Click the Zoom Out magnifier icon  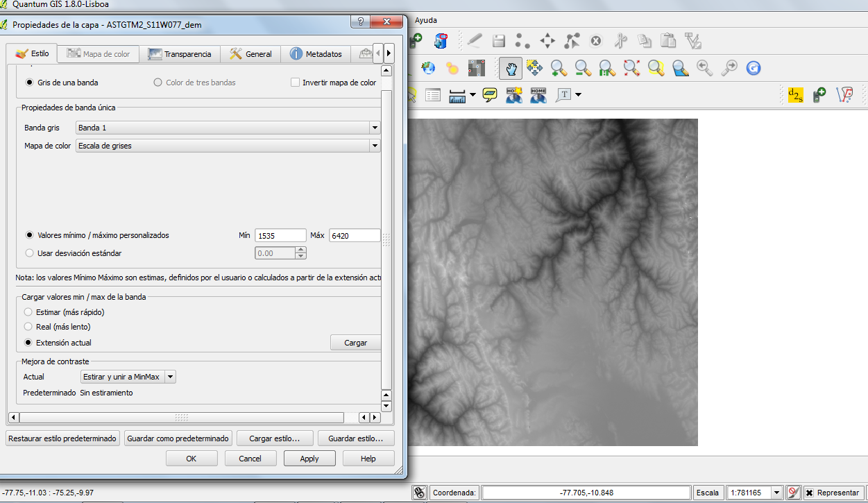583,68
